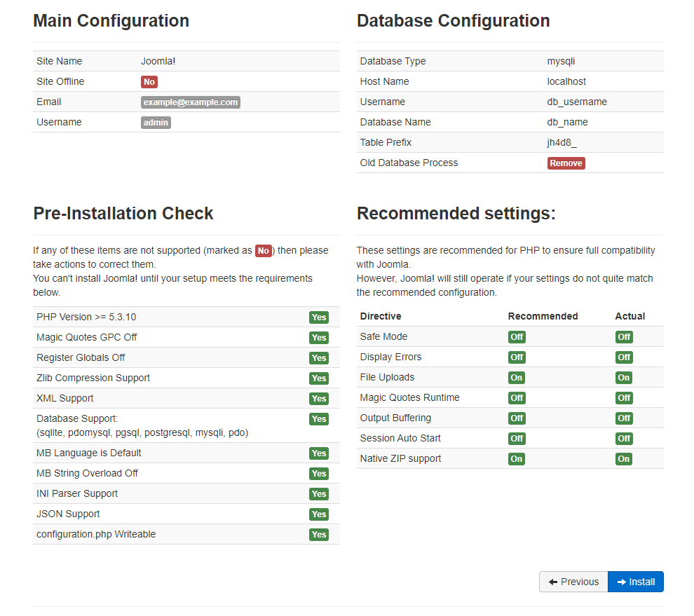
Task: Click the Yes badge for Zlib Compression Support
Action: click(x=319, y=378)
